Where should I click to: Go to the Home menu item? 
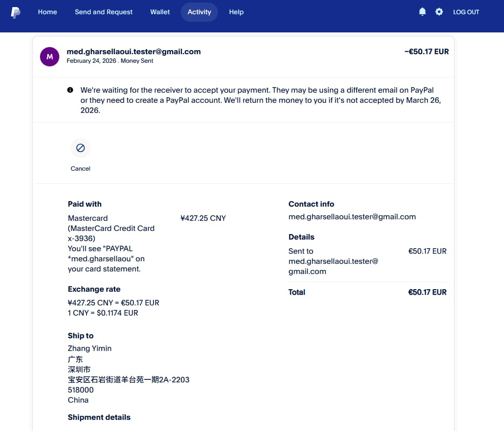pyautogui.click(x=48, y=12)
